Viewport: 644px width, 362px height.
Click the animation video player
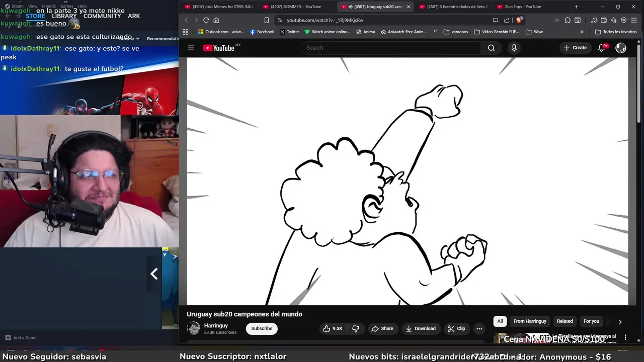pos(408,181)
